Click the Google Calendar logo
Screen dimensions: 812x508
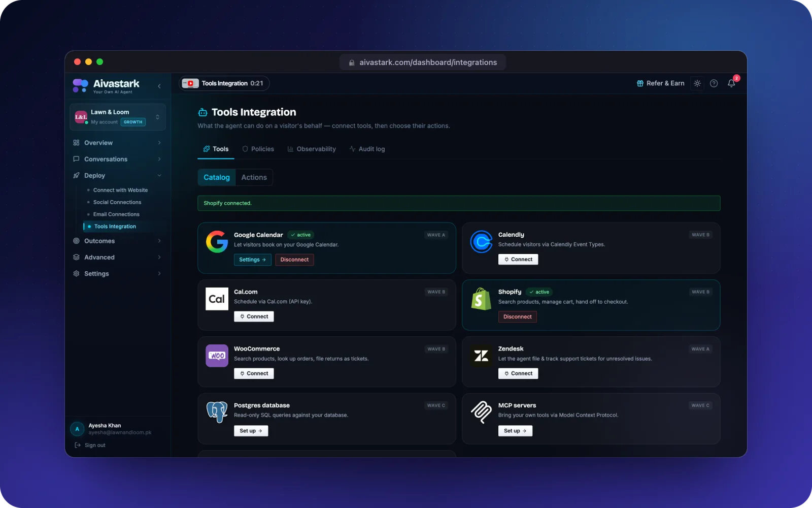(x=217, y=242)
